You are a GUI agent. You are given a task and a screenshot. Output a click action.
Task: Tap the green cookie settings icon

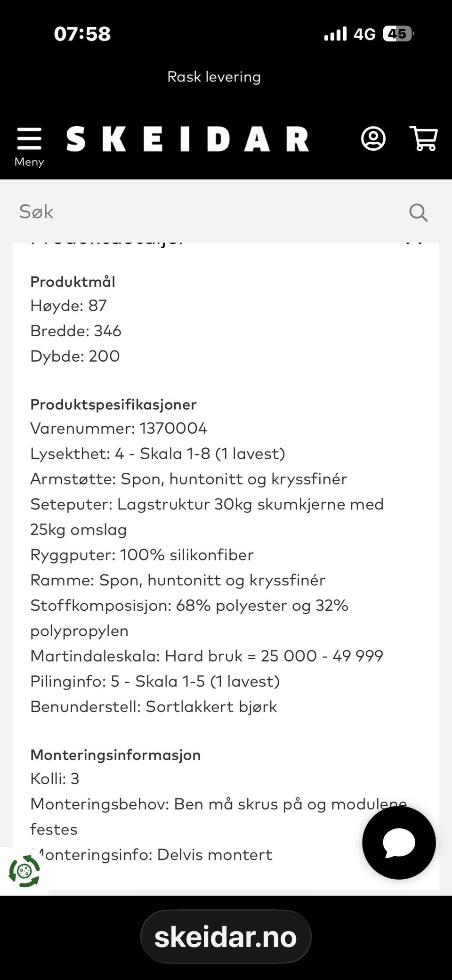(x=24, y=871)
